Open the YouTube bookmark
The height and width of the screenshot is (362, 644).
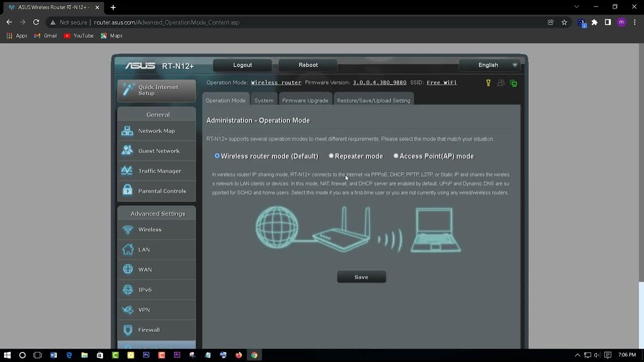(78, 36)
